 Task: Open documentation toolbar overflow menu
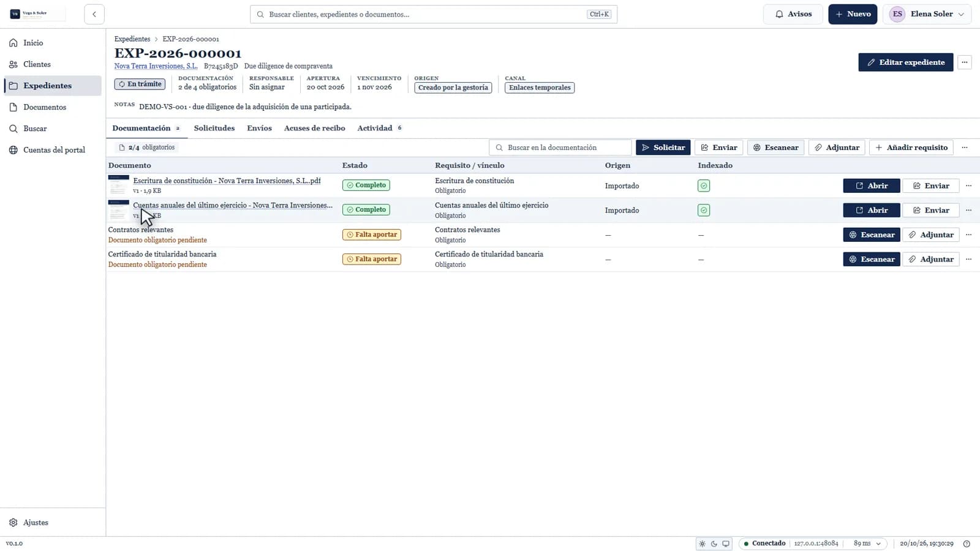click(965, 148)
